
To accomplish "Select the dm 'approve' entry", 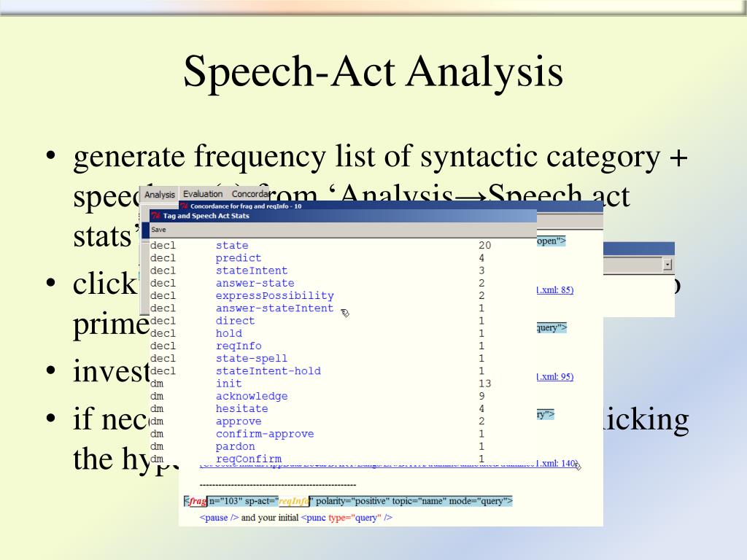I will [x=239, y=421].
